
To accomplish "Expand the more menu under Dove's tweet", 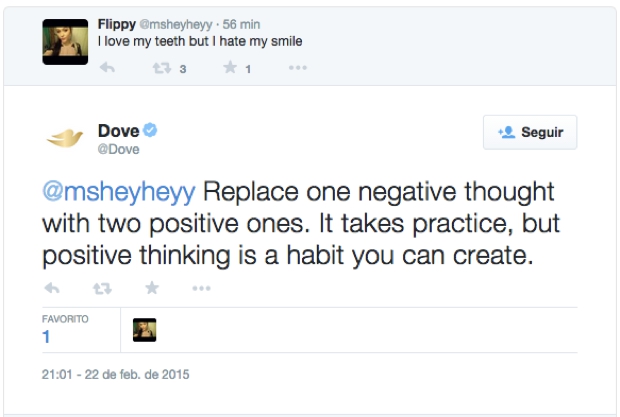I will (x=201, y=288).
